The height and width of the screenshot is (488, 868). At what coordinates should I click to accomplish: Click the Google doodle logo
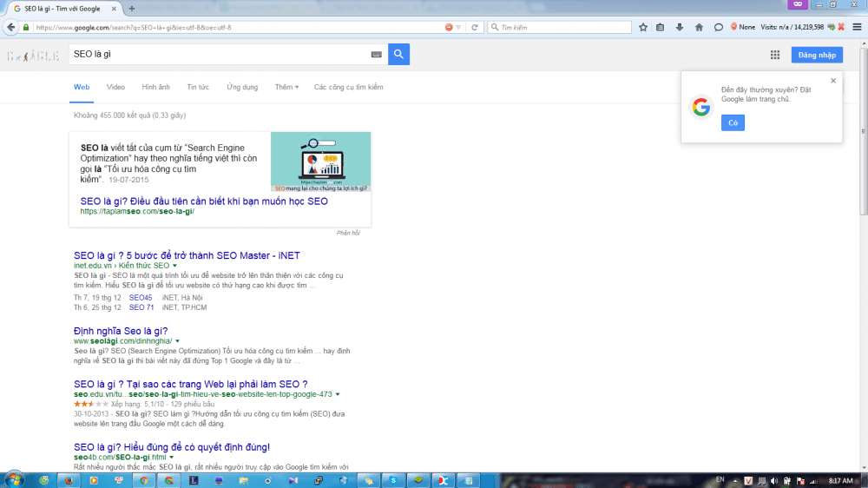click(x=33, y=56)
